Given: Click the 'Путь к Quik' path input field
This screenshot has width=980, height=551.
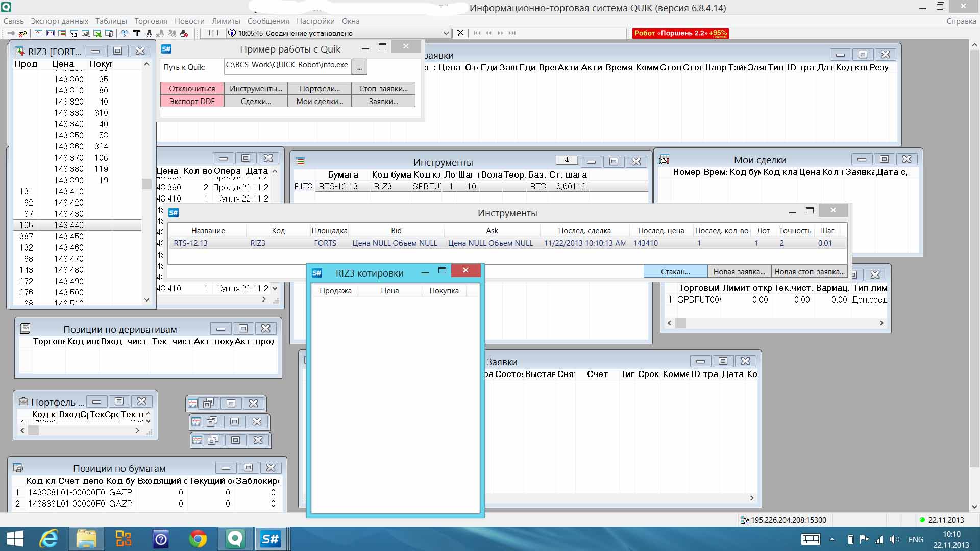Looking at the screenshot, I should [x=287, y=66].
